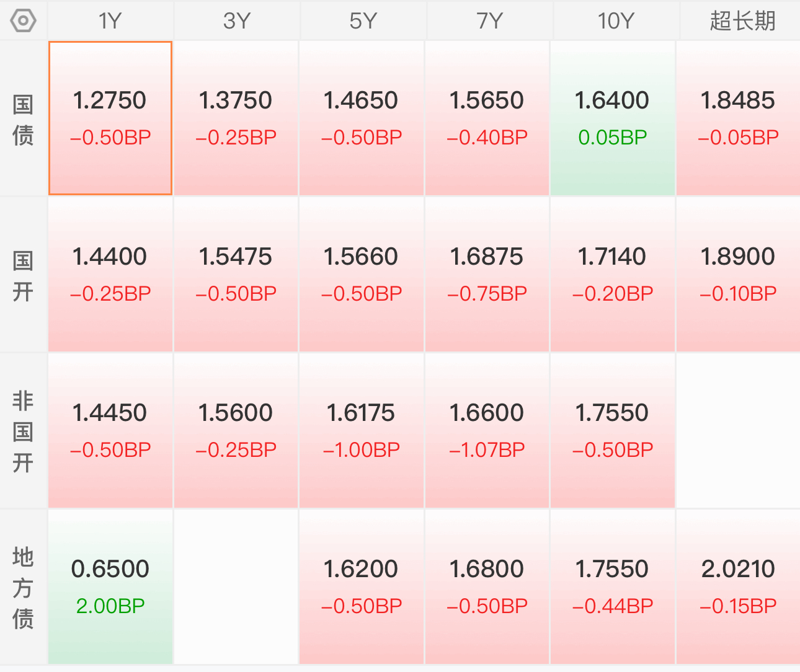This screenshot has height=672, width=800.
Task: Select the 非国开 row label
Action: (x=23, y=431)
